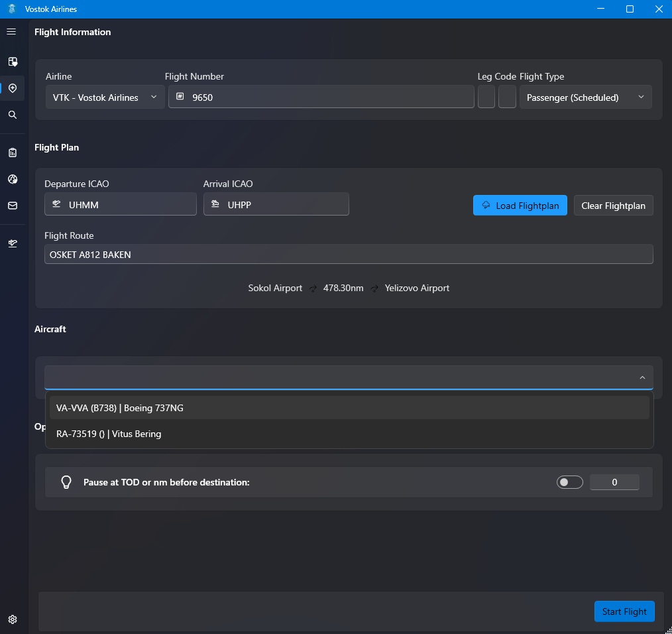Screen dimensions: 672x634
Task: Click the Flight Plan heading
Action: (x=56, y=148)
